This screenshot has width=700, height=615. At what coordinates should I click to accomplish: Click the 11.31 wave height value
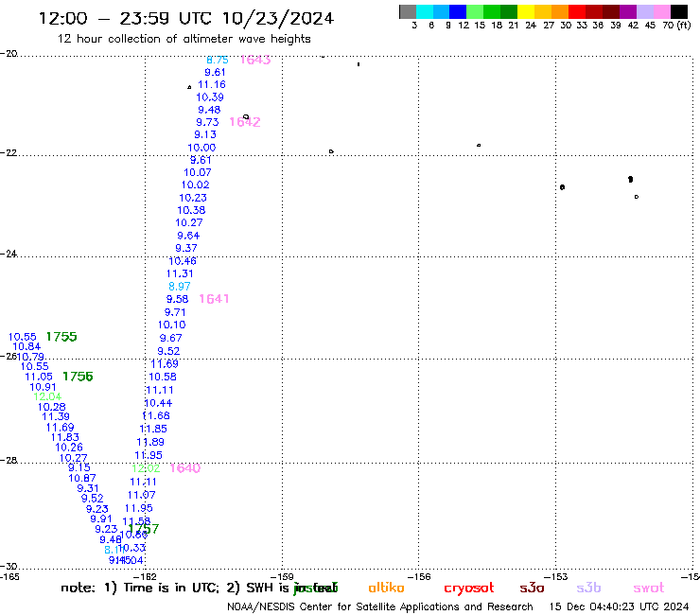(x=180, y=273)
